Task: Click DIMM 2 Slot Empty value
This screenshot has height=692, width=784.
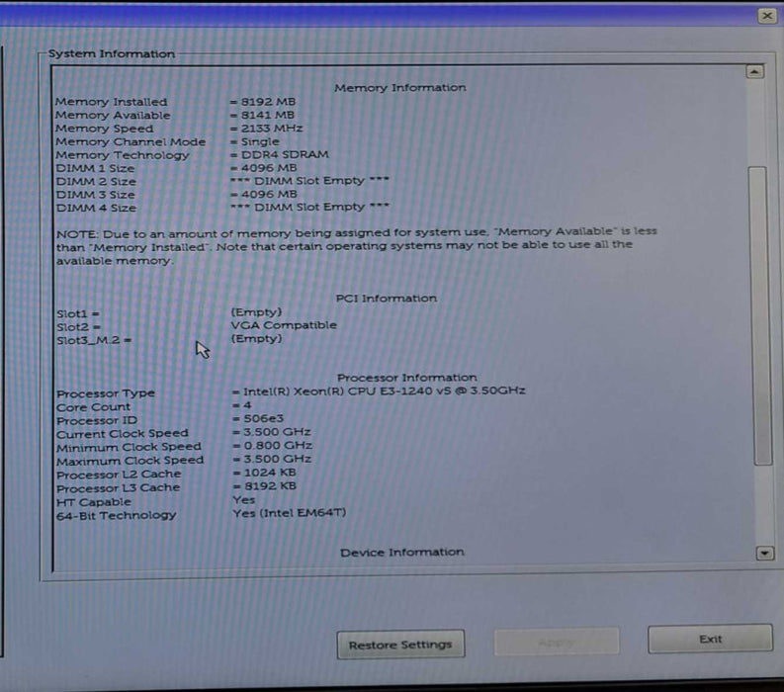Action: (309, 181)
